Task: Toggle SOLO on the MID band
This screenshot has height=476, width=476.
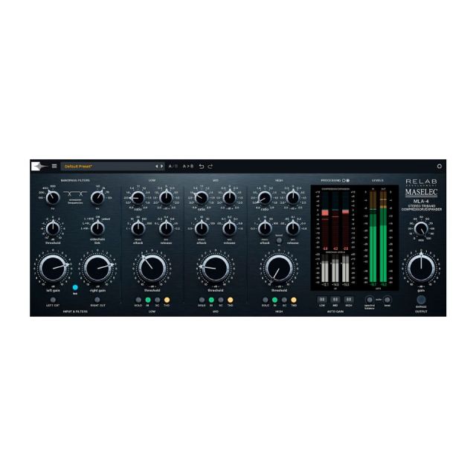Action: tap(202, 300)
